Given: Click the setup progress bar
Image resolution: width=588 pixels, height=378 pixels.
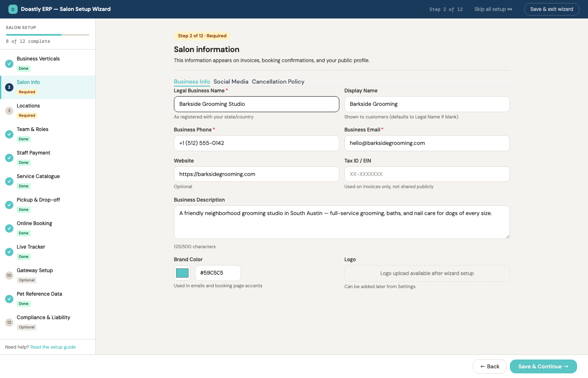Looking at the screenshot, I should (x=47, y=34).
